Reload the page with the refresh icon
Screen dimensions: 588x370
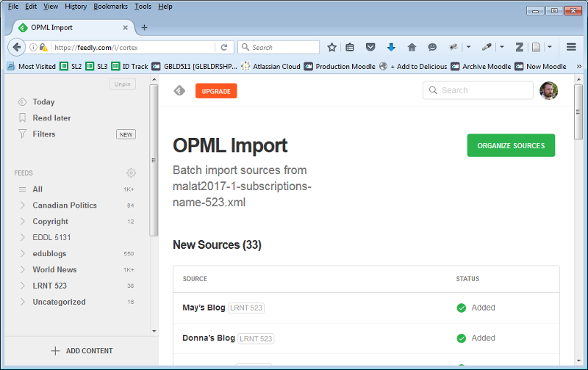224,47
